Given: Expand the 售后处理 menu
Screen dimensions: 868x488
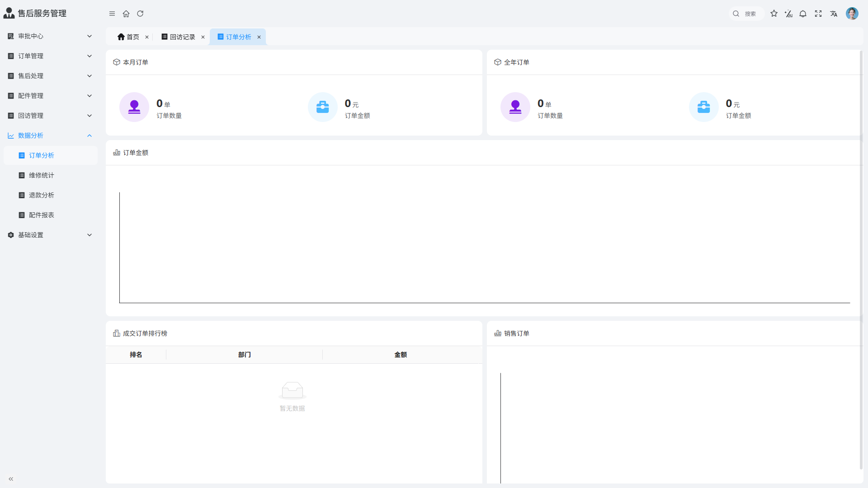Looking at the screenshot, I should pyautogui.click(x=50, y=76).
